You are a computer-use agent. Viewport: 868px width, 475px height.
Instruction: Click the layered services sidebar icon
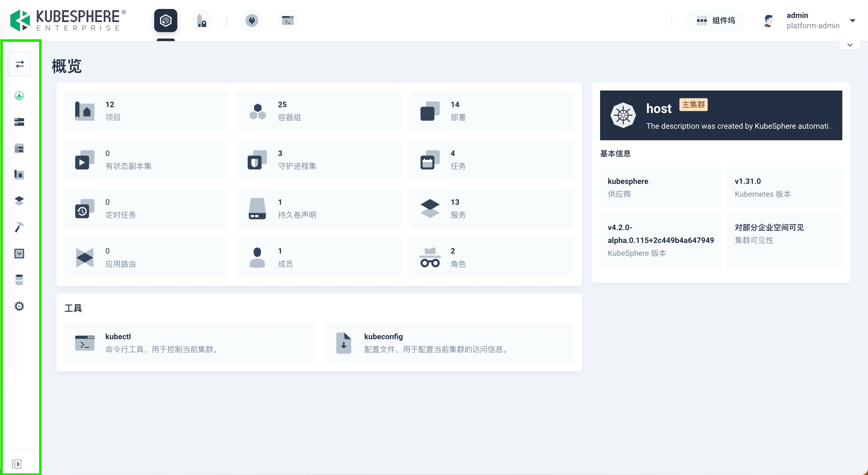coord(19,201)
